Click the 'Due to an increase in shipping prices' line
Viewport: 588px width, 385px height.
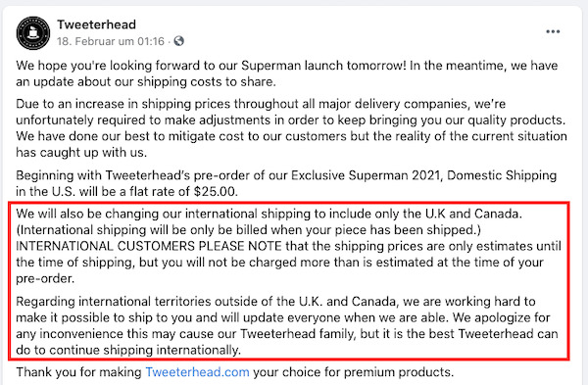[261, 104]
